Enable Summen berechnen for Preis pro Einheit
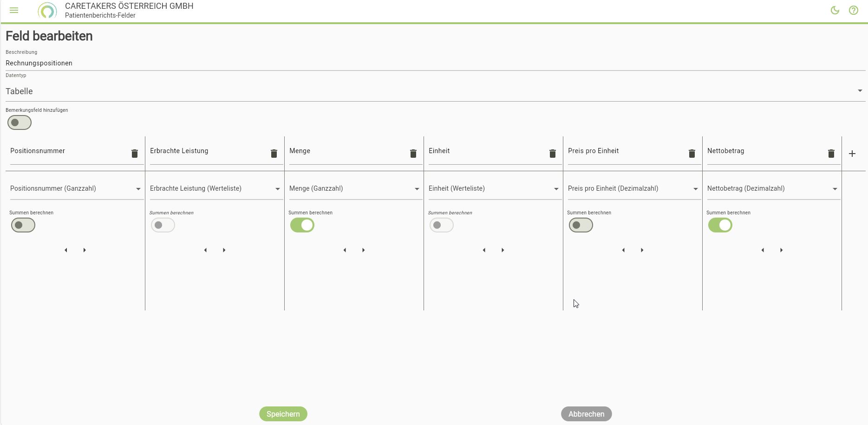Image resolution: width=868 pixels, height=425 pixels. coord(581,225)
